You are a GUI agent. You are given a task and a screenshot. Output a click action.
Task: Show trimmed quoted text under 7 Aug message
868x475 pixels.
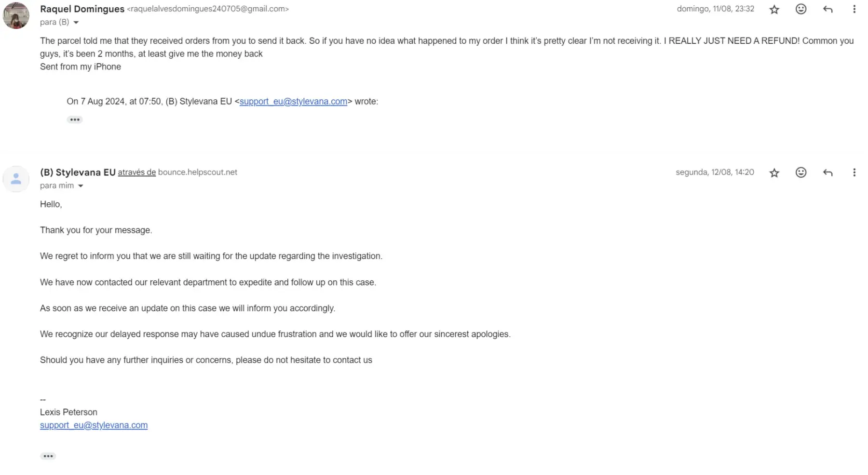tap(74, 119)
